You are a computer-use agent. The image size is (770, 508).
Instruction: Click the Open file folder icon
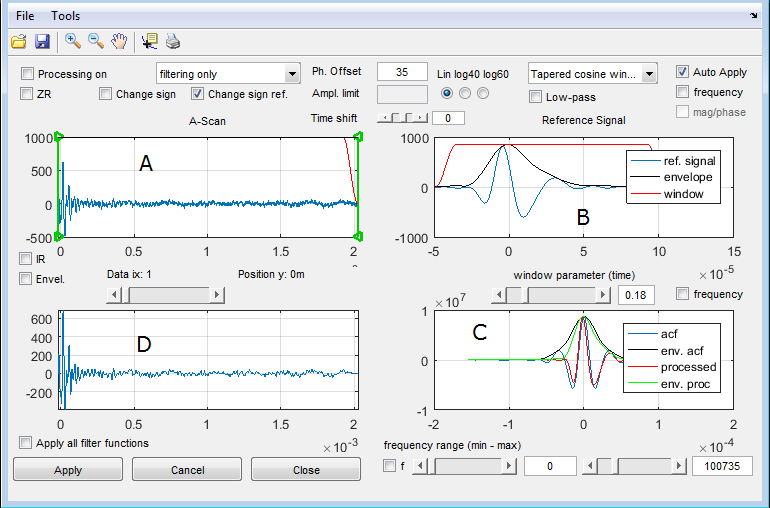point(19,42)
